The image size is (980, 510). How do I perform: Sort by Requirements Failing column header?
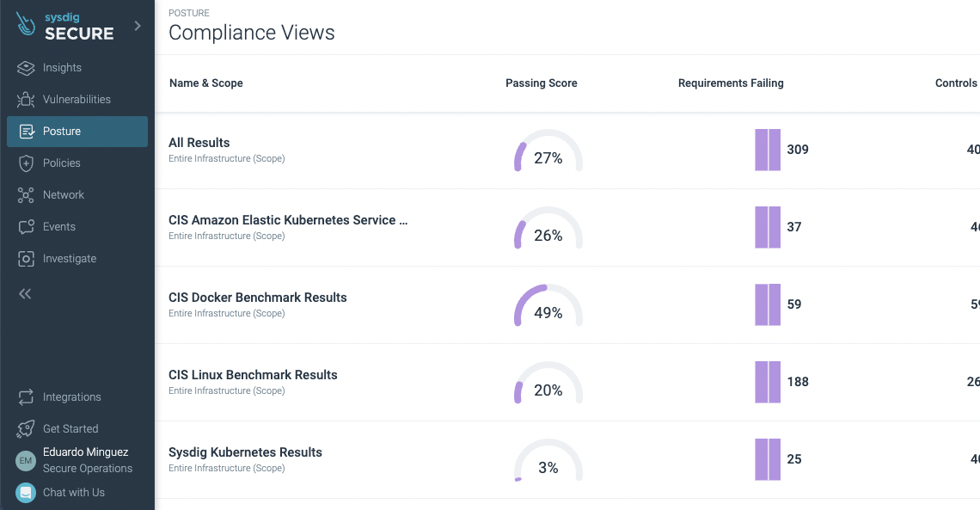click(731, 83)
